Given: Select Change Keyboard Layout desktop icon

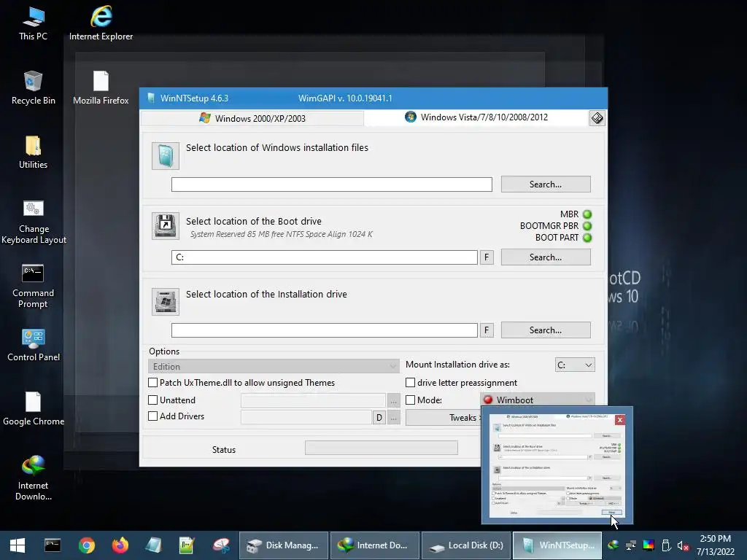Looking at the screenshot, I should tap(34, 222).
